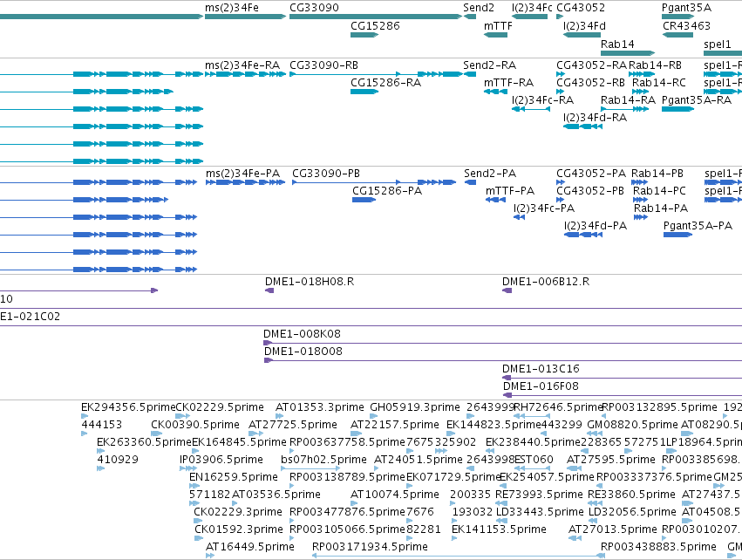Select protein CG15286-PA

tap(387, 191)
